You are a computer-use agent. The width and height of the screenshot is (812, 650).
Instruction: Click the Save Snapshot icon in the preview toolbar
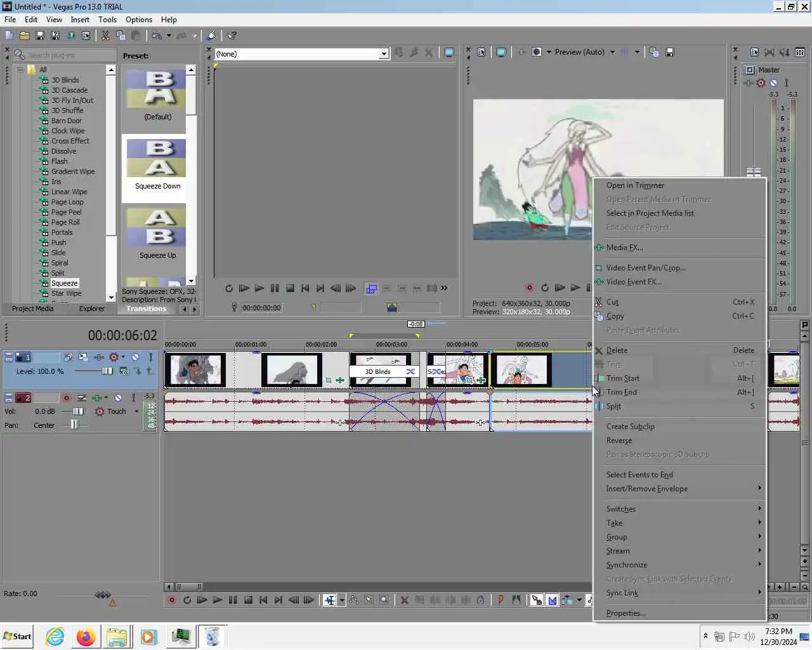[670, 52]
